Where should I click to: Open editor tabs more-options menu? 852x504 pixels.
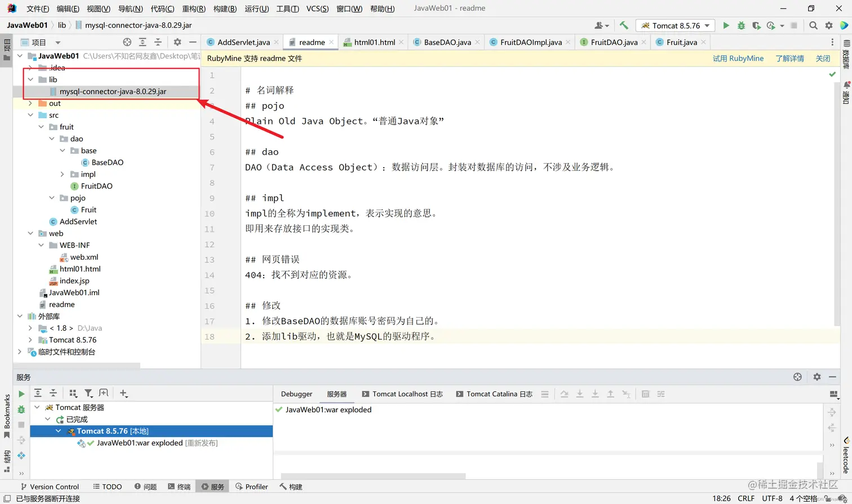coord(832,42)
